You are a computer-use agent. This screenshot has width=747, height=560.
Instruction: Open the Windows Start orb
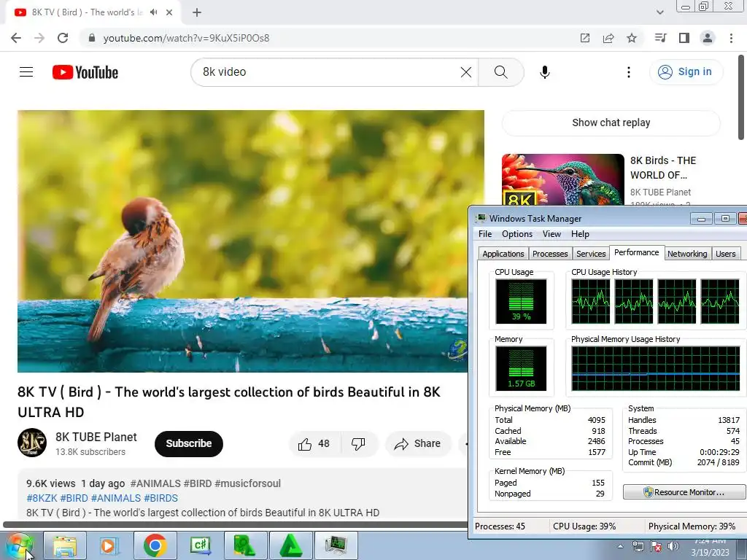pyautogui.click(x=19, y=545)
